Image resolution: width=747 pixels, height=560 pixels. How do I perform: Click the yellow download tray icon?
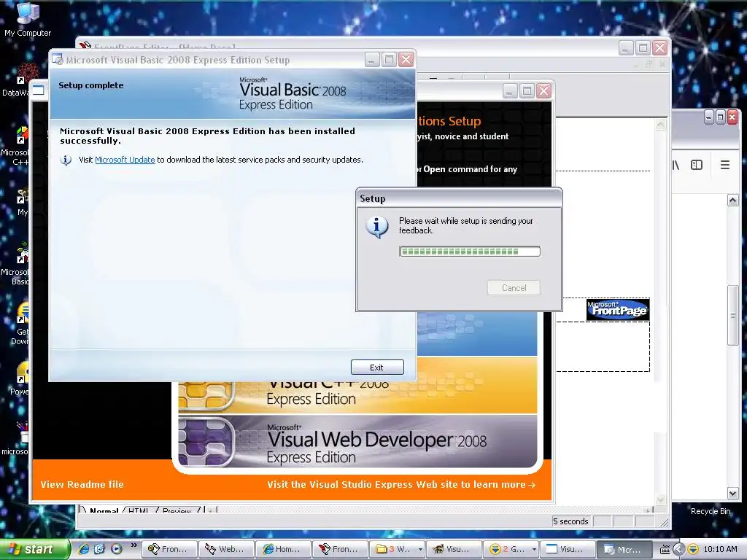pos(693,549)
